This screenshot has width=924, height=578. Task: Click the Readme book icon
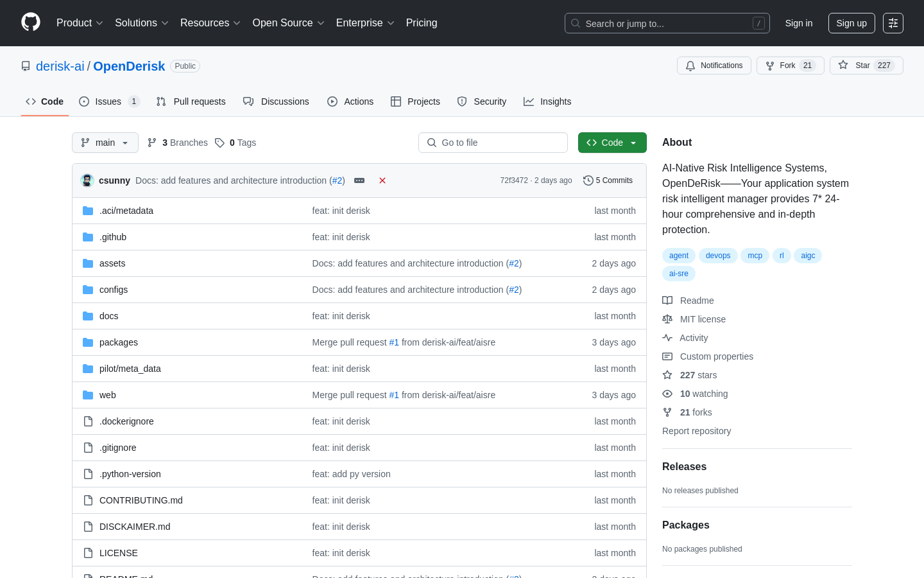(667, 301)
